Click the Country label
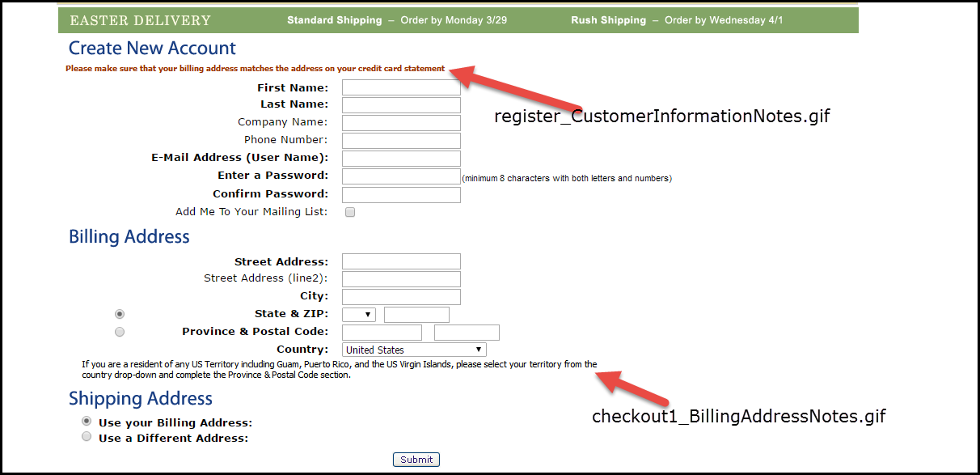 point(303,350)
